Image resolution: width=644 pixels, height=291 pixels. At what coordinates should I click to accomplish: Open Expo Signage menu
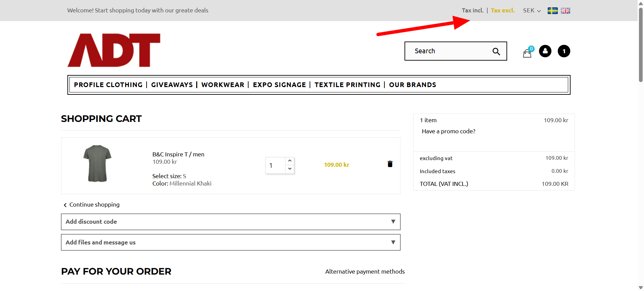(279, 85)
